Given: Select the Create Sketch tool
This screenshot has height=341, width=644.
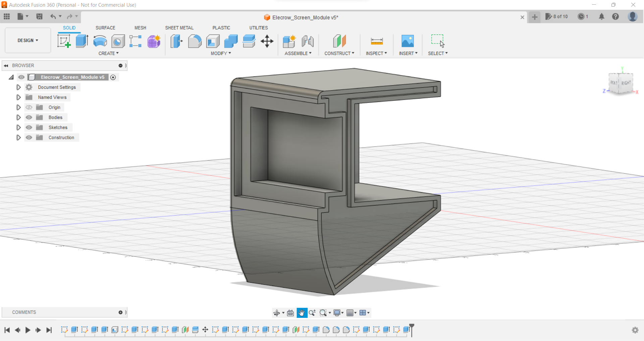Looking at the screenshot, I should point(64,41).
